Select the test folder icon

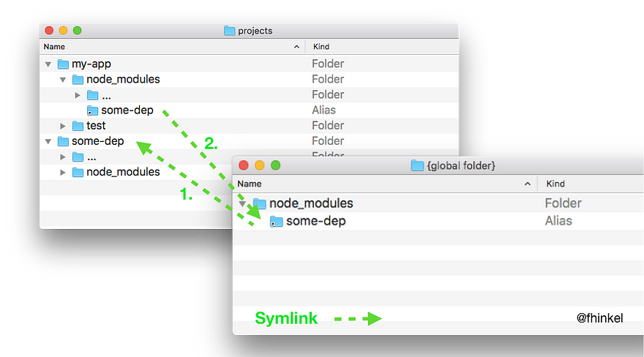pos(78,126)
